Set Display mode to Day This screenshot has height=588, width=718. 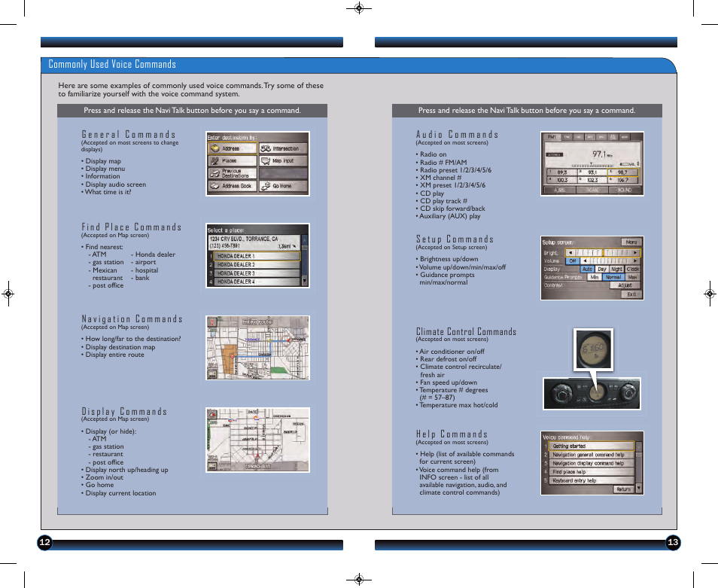click(602, 270)
